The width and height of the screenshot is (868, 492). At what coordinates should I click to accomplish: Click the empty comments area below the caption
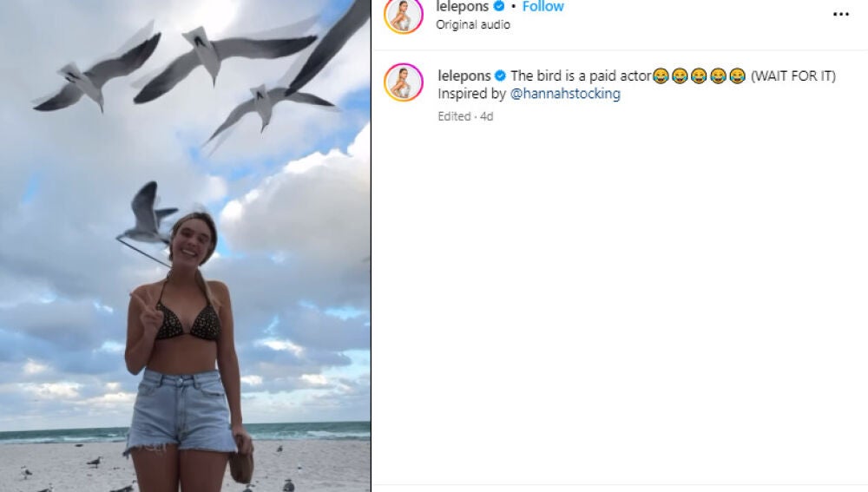coord(619,304)
